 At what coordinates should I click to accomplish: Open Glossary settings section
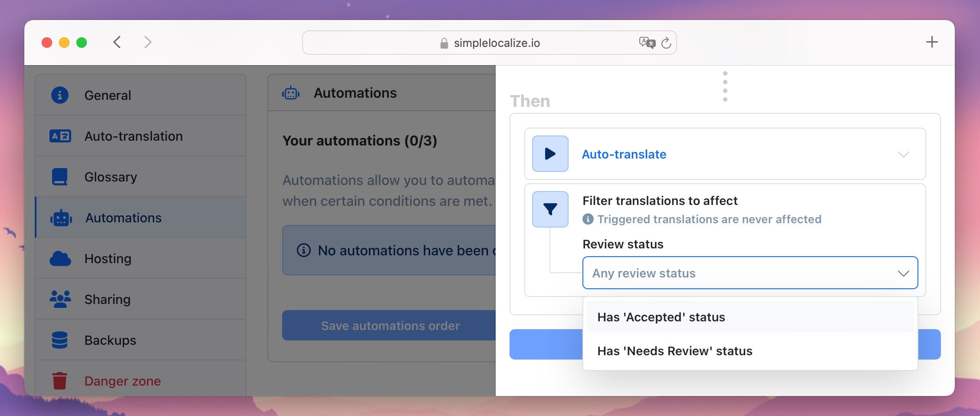click(141, 177)
